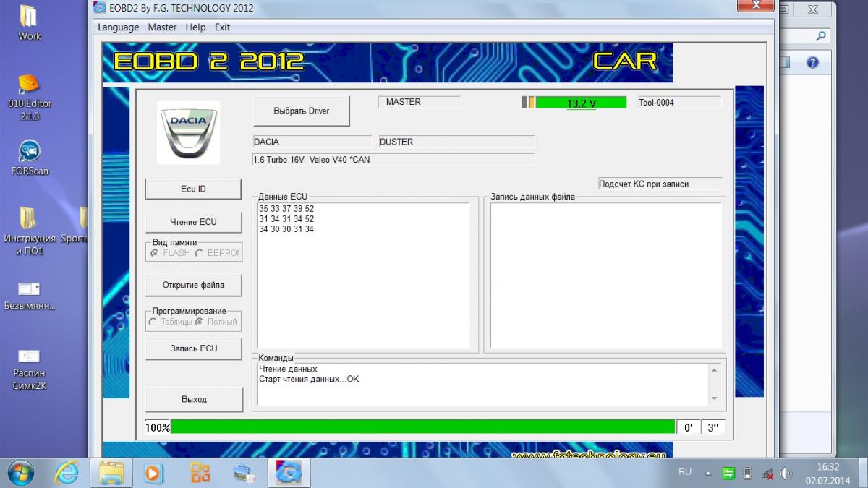Click the '35 33 37 39 52' data row
The width and height of the screenshot is (868, 488).
(286, 209)
